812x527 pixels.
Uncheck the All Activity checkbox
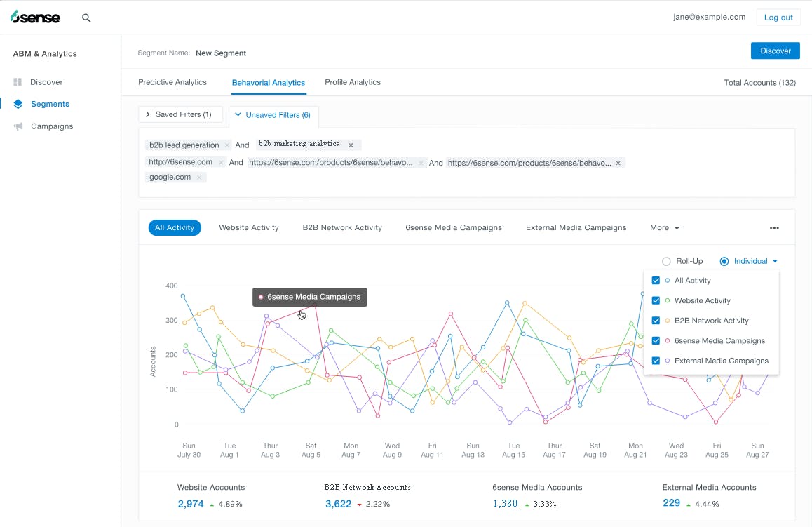(656, 281)
